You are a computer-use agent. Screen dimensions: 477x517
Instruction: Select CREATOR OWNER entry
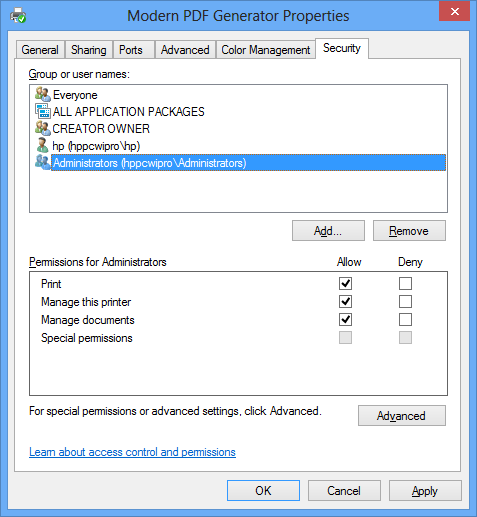tap(101, 129)
